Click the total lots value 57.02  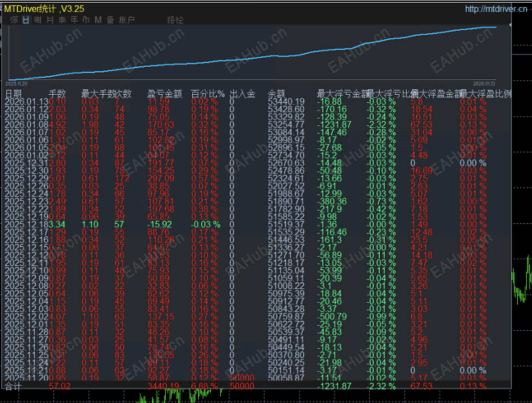point(60,386)
